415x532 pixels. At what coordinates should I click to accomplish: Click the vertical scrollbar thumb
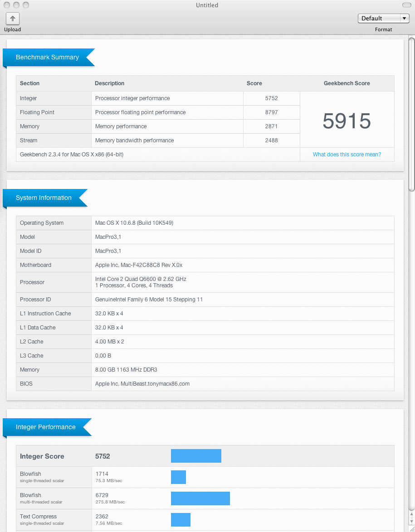[x=411, y=113]
